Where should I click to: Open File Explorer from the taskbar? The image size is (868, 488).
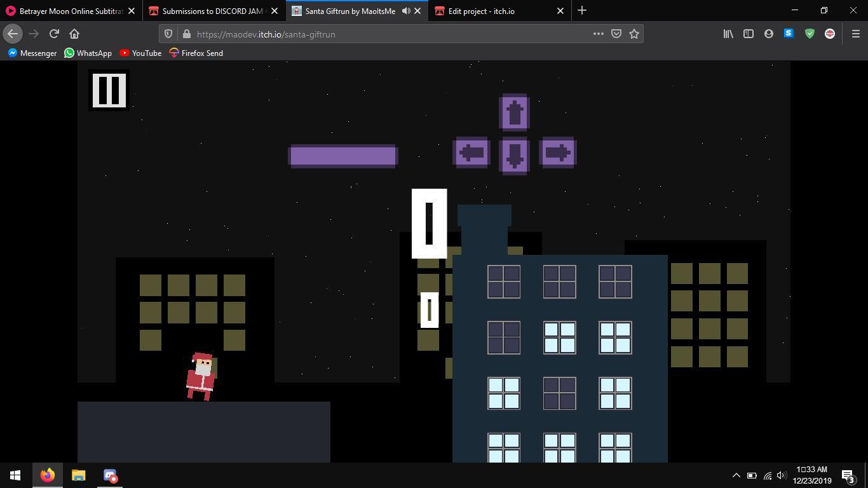[x=78, y=475]
